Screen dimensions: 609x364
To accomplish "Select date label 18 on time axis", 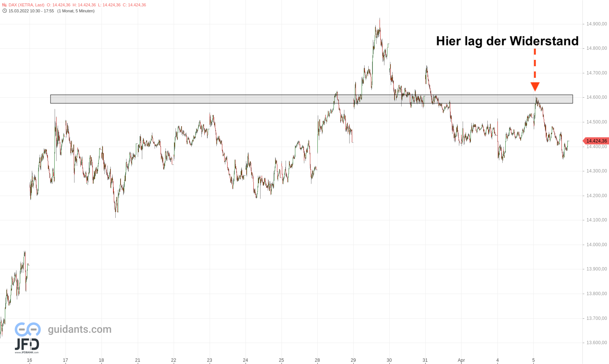I will click(101, 360).
